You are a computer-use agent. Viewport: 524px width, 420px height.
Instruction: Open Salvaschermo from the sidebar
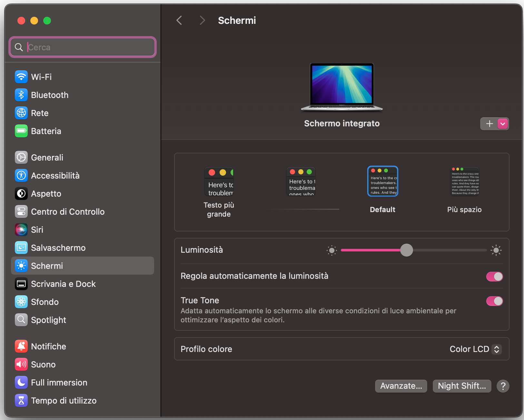21,248
